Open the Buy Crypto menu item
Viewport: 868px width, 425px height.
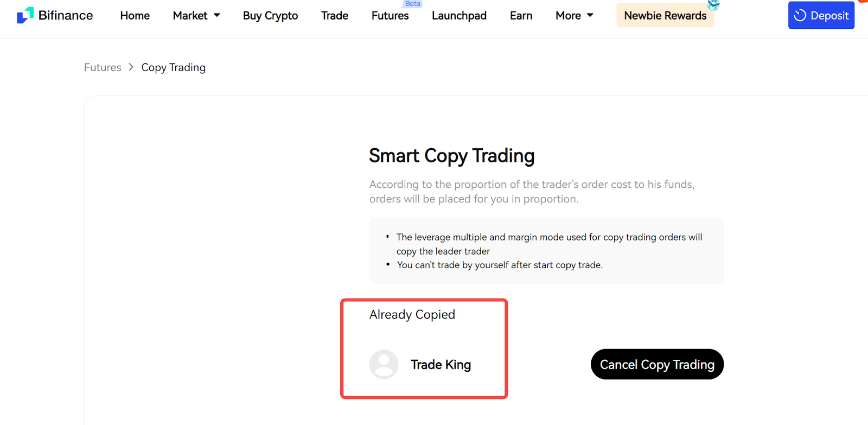[270, 16]
